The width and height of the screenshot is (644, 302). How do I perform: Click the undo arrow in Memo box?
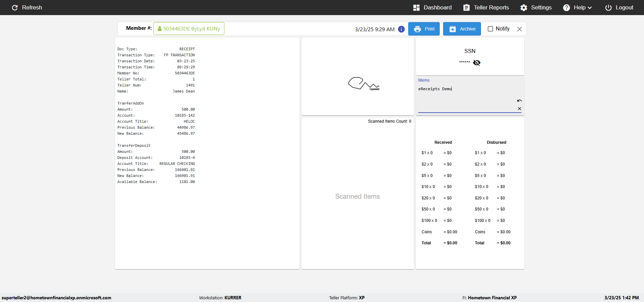click(519, 101)
